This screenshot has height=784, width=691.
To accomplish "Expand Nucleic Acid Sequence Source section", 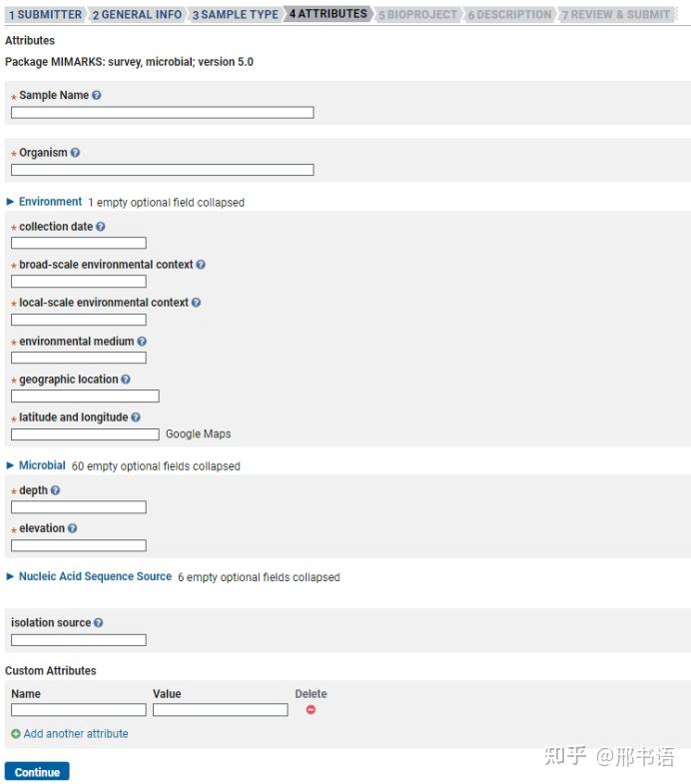I will point(95,576).
